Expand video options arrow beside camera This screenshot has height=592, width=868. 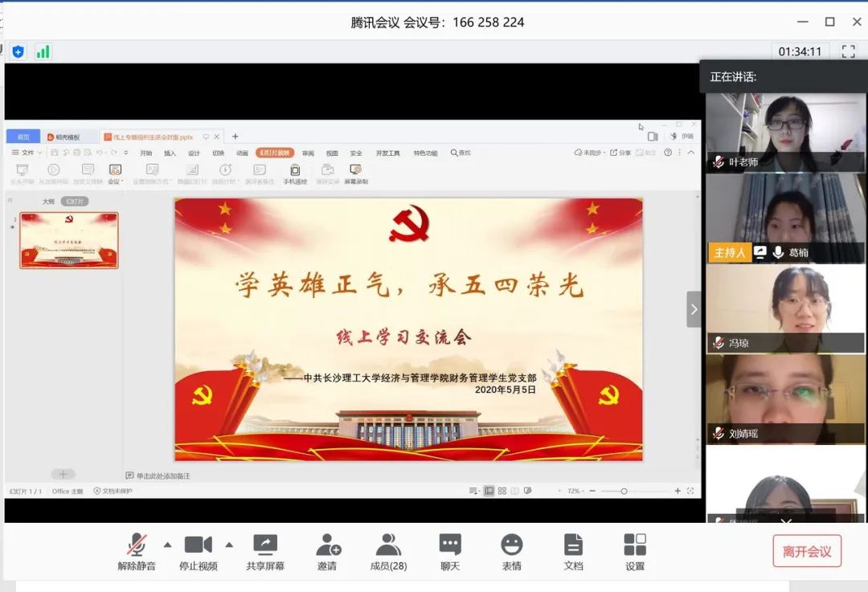(229, 545)
